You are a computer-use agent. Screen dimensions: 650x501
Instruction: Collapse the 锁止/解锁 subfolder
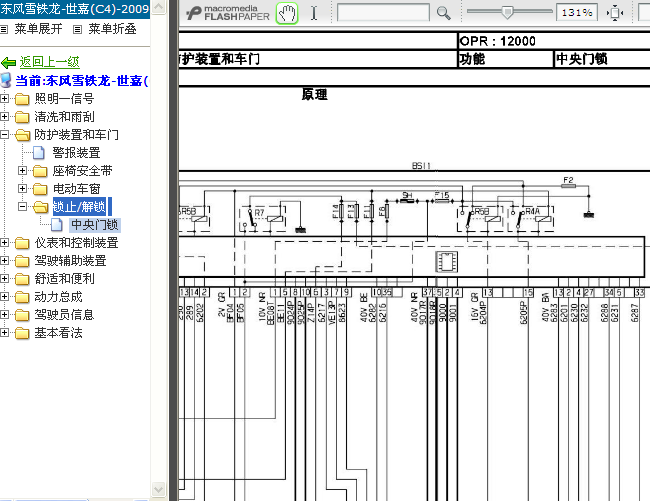(22, 206)
